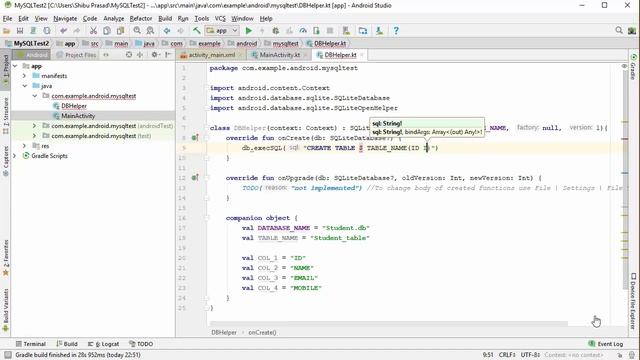Click the Open folder toolbar icon

point(7,31)
